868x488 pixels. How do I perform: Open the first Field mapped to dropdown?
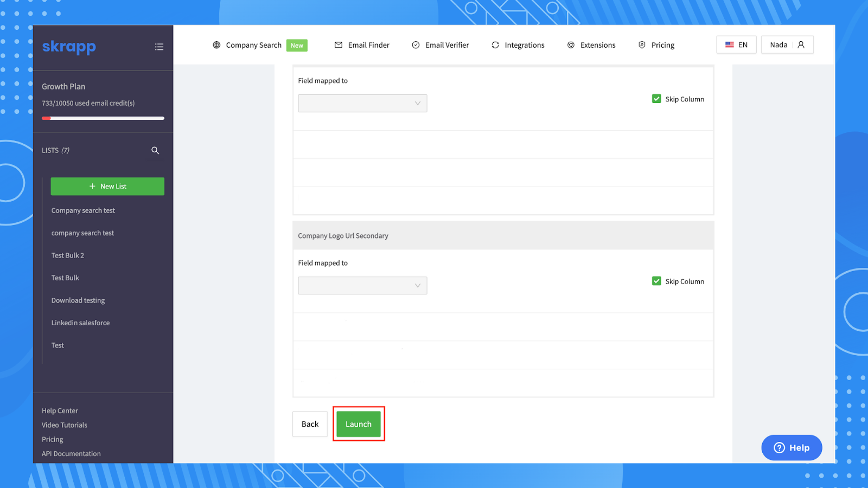coord(362,103)
